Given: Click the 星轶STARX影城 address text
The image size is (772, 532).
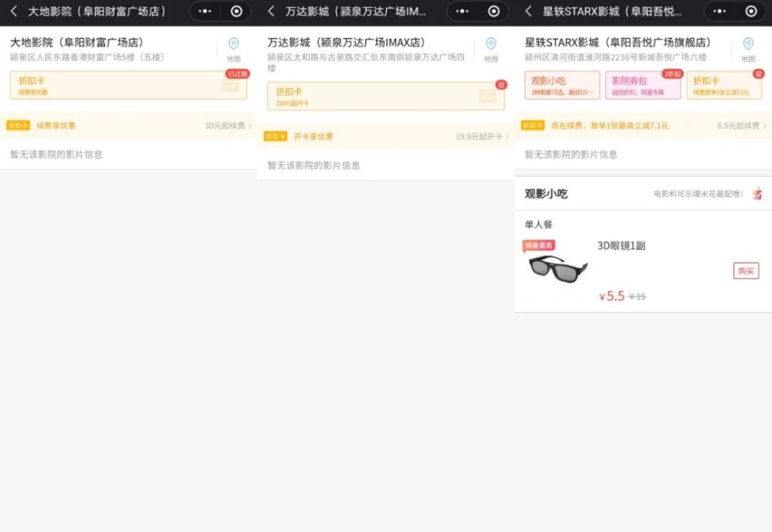Looking at the screenshot, I should click(615, 57).
